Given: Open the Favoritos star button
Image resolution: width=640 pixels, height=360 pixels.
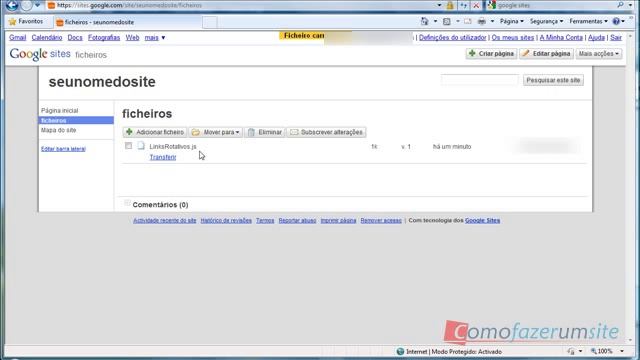Looking at the screenshot, I should (x=25, y=21).
